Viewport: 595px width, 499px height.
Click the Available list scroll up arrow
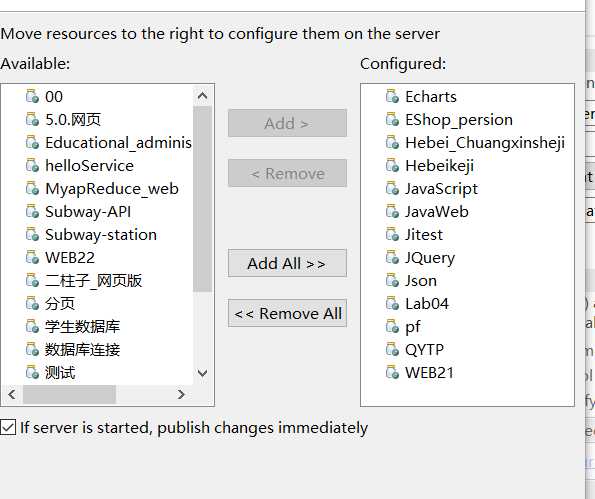click(203, 96)
